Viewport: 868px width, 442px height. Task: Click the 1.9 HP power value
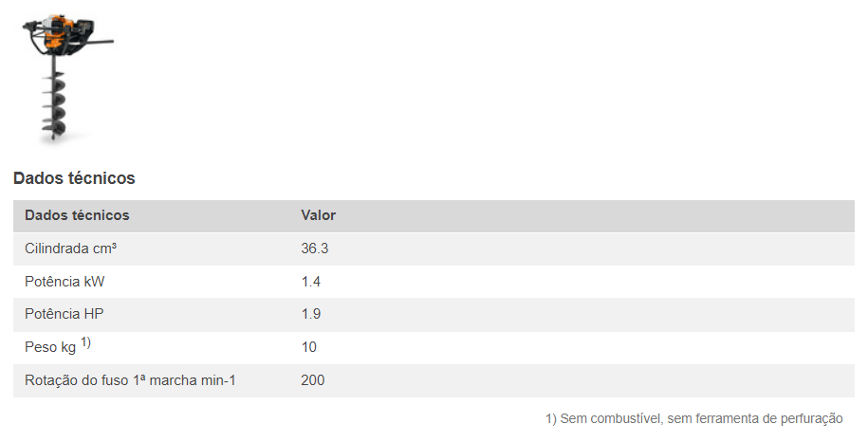311,314
